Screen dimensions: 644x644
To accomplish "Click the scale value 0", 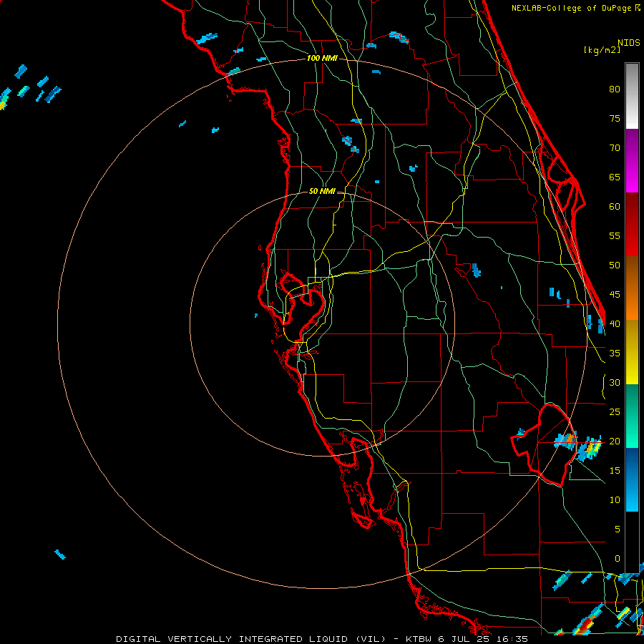I will point(618,559).
